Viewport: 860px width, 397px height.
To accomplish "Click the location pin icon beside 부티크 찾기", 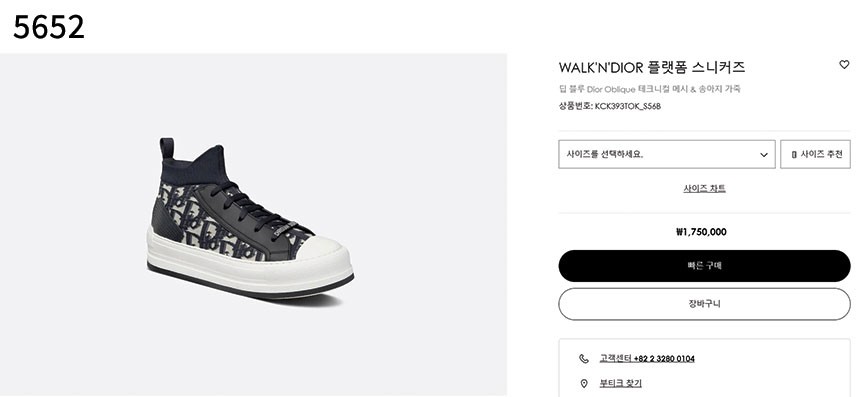I will point(584,383).
